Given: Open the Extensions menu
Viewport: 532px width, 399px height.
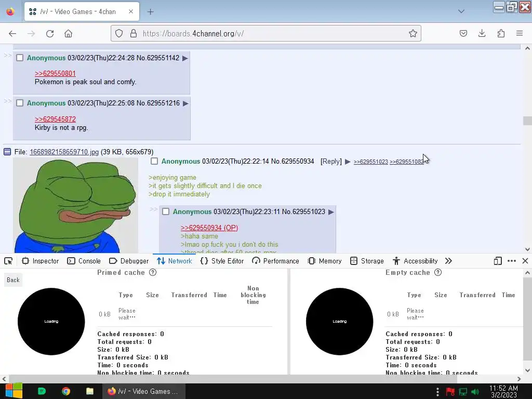Looking at the screenshot, I should pyautogui.click(x=501, y=33).
